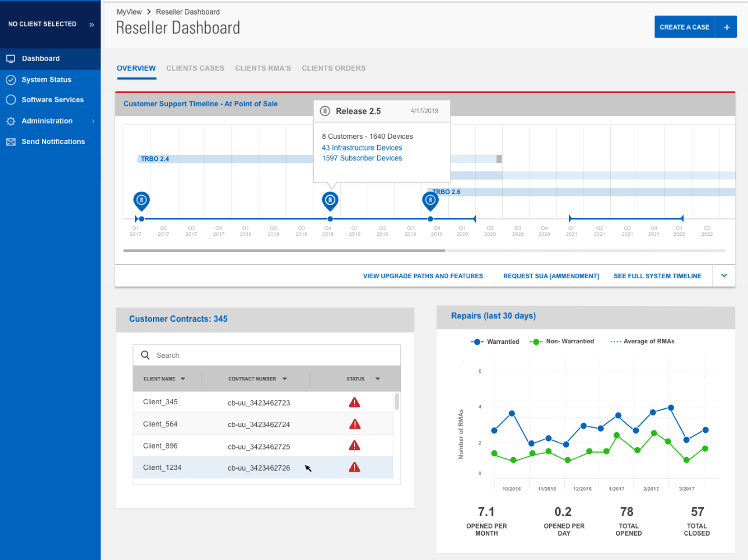Image resolution: width=748 pixels, height=560 pixels.
Task: Open the Client Name column sort dropdown
Action: [x=183, y=379]
